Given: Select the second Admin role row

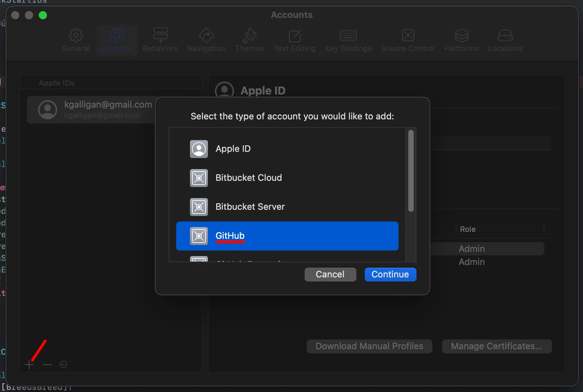Looking at the screenshot, I should pyautogui.click(x=487, y=262).
